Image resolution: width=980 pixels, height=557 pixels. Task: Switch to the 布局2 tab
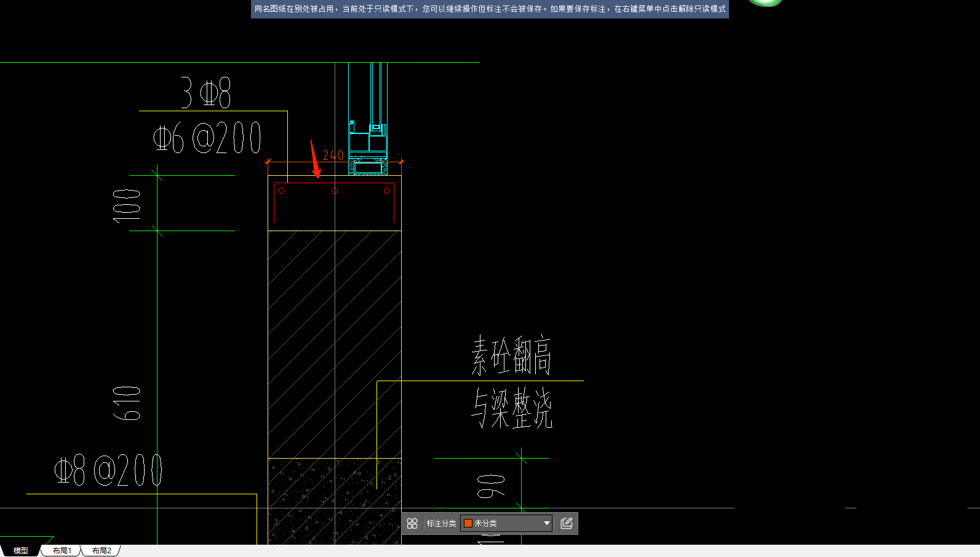coord(102,550)
